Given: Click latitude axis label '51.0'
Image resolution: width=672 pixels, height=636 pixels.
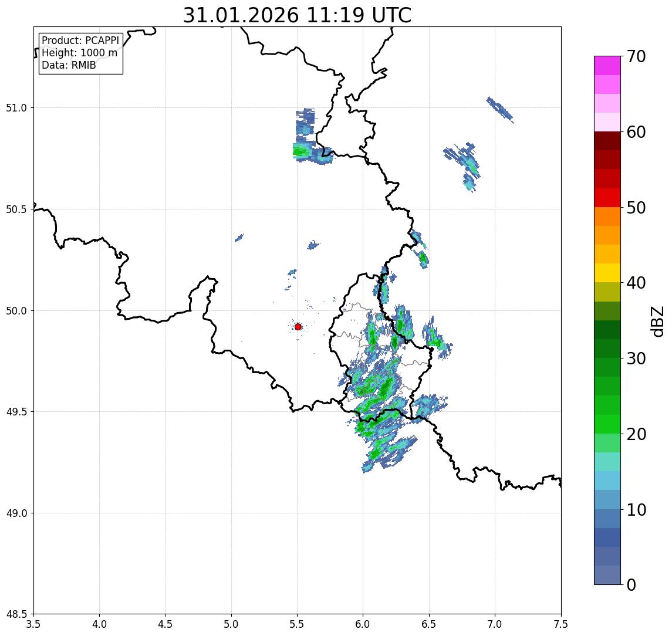Looking at the screenshot, I should pyautogui.click(x=16, y=108).
